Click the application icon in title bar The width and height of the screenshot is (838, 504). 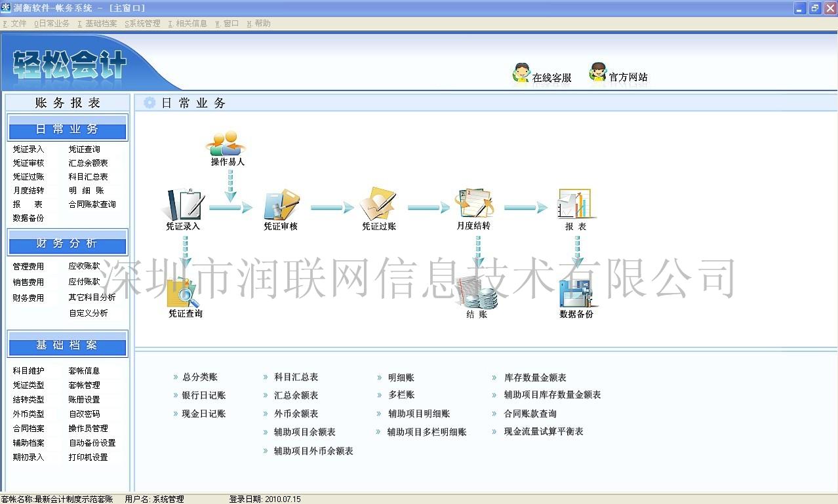6,8
